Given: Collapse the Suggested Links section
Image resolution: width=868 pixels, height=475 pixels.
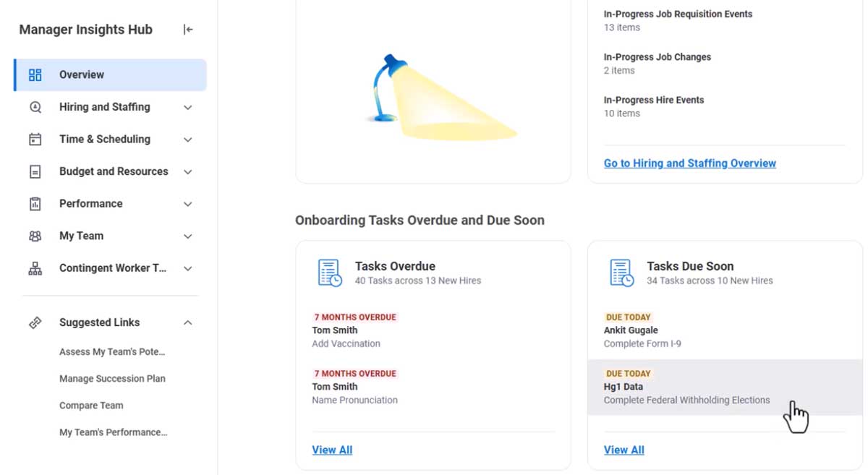Looking at the screenshot, I should pyautogui.click(x=188, y=322).
